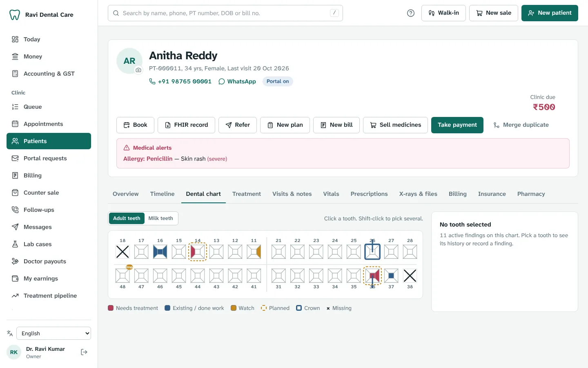Click the Ravi Dental Care tooth logo
The width and height of the screenshot is (588, 368).
click(15, 15)
